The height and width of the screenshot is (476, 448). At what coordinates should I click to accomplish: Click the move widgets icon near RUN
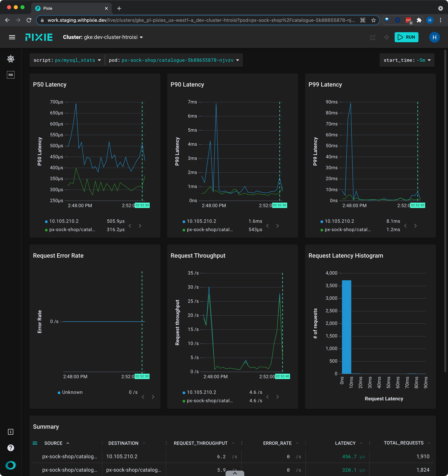tap(386, 37)
